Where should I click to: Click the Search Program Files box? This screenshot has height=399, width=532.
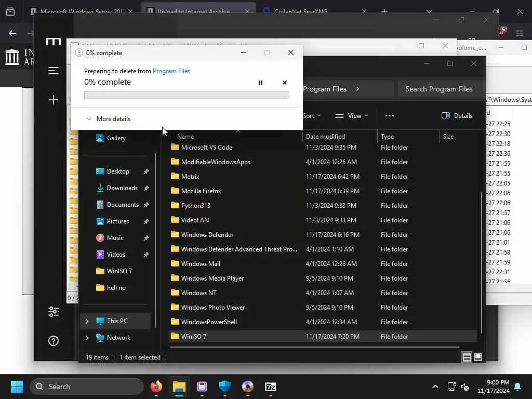tap(440, 89)
